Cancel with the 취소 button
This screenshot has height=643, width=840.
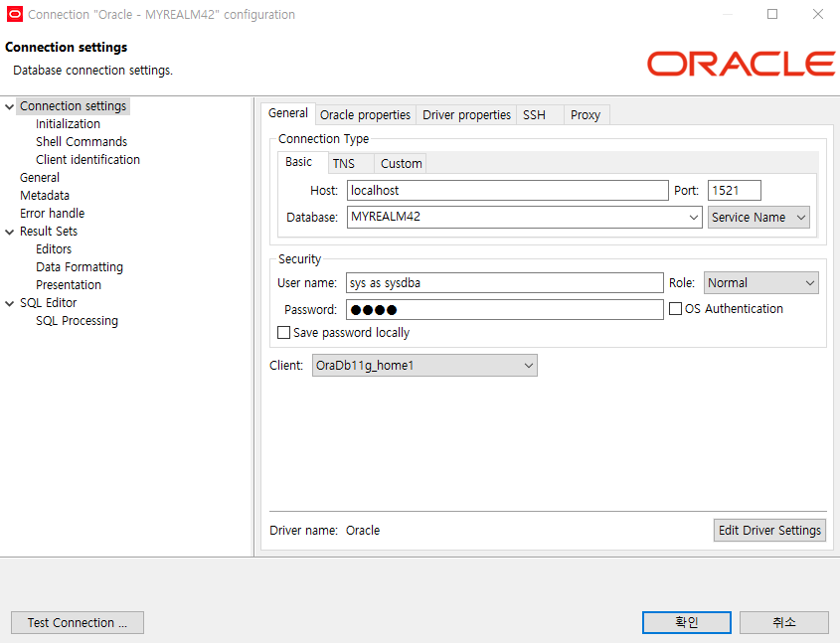point(783,622)
